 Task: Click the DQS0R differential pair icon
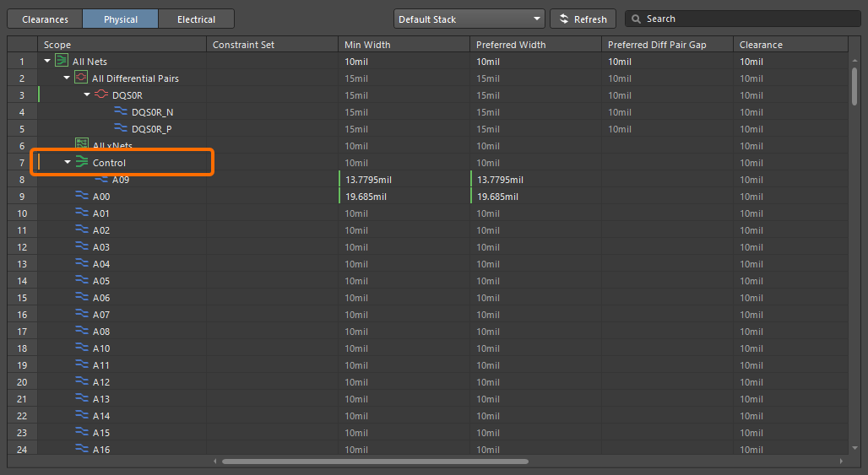(x=101, y=94)
